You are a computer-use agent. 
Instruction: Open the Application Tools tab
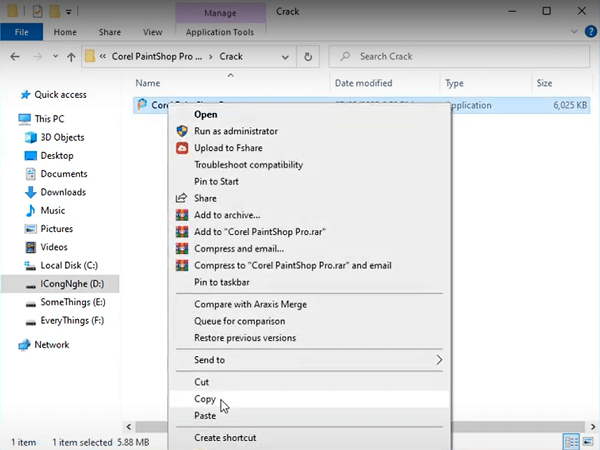pos(220,32)
